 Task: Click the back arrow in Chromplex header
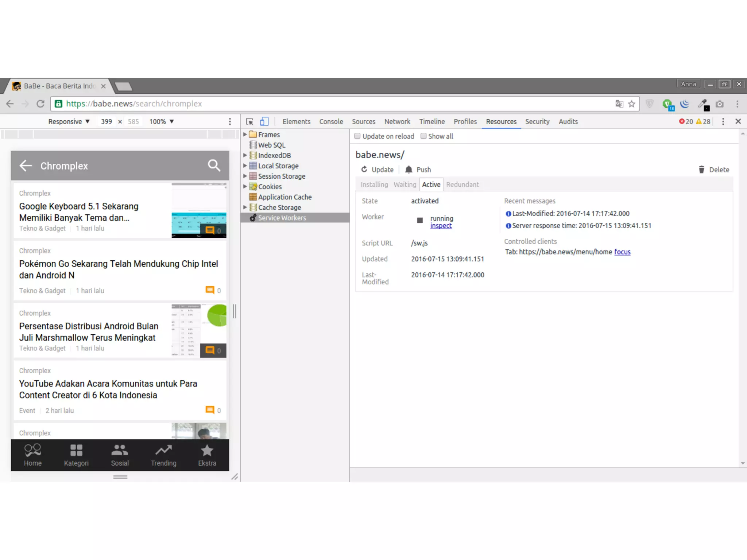pos(26,166)
